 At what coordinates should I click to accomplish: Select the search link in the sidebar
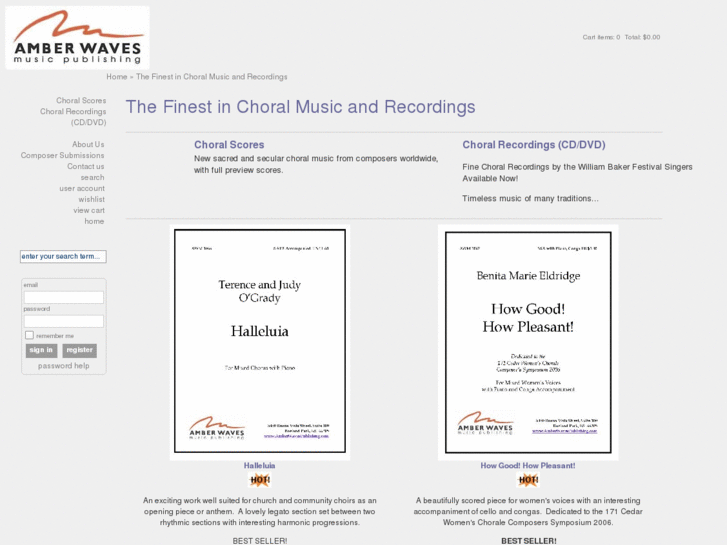[x=92, y=177]
